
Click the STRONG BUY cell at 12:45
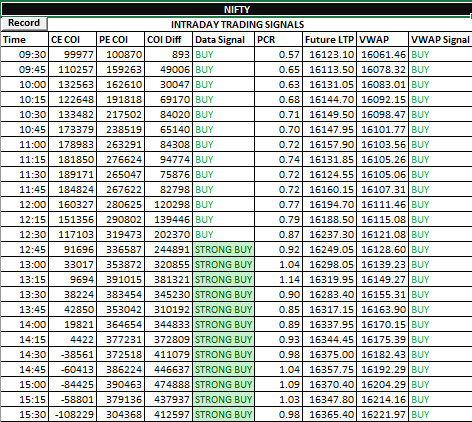pyautogui.click(x=223, y=249)
